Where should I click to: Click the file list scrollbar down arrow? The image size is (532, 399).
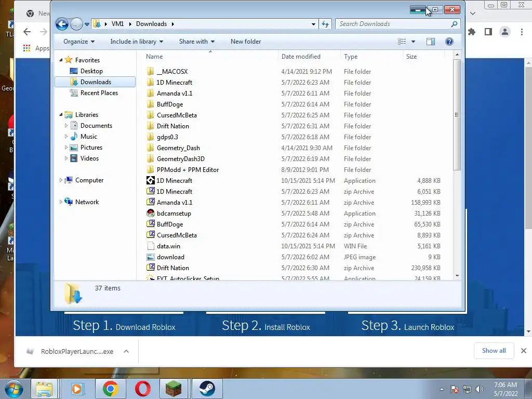click(x=457, y=276)
